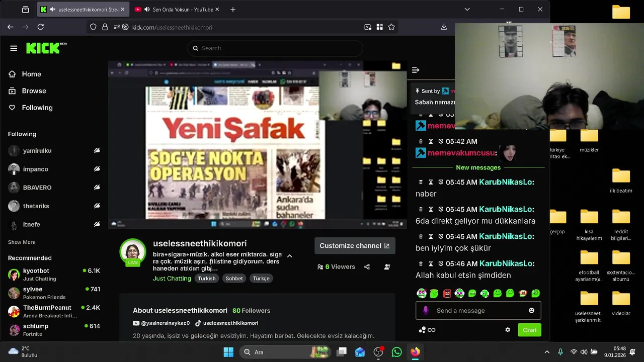Open the Firefox tab list dropdown

tap(467, 10)
